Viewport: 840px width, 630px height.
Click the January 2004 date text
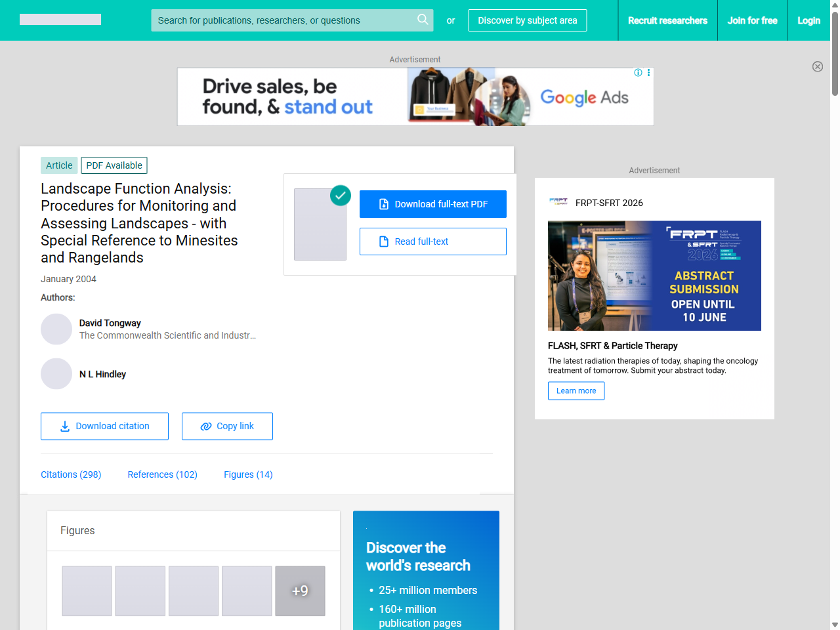[x=68, y=279]
